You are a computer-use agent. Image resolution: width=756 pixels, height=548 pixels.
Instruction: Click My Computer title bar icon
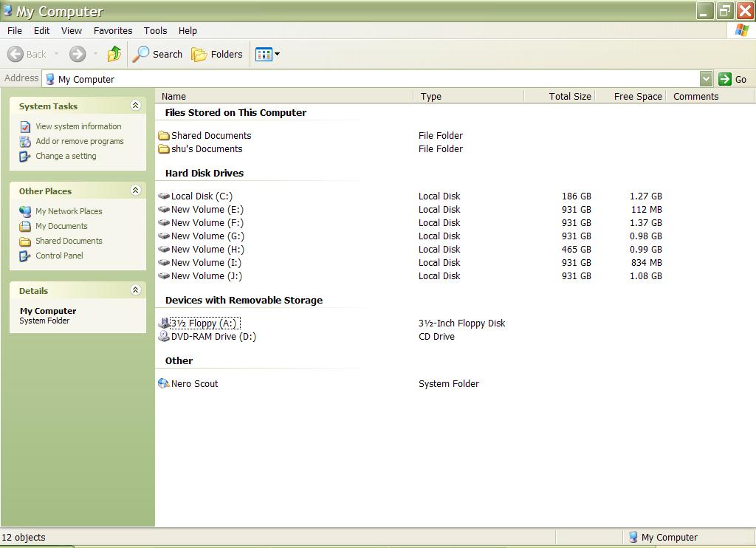pyautogui.click(x=7, y=10)
